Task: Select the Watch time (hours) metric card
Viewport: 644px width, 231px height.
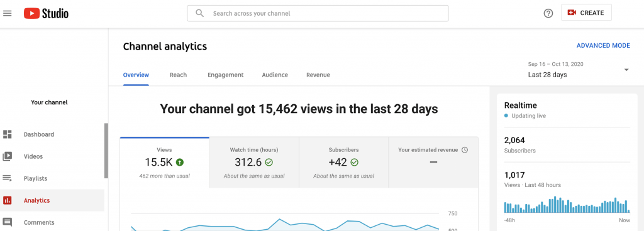Action: [254, 163]
